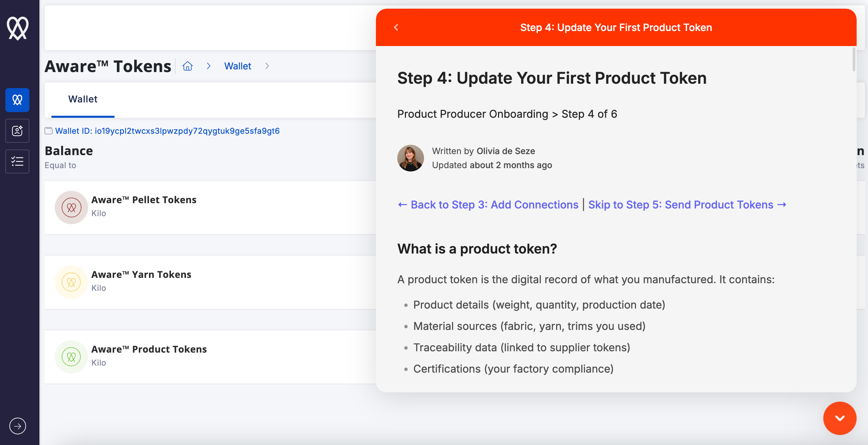Expand sidebar with the circled arrow
This screenshot has height=445, width=868.
(17, 426)
